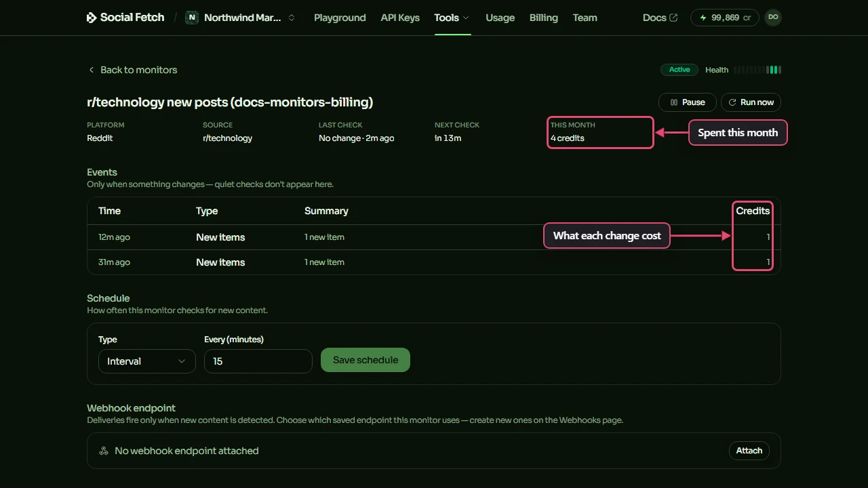Open the workspace switcher chevron
Viewport: 868px width, 488px height.
click(292, 18)
